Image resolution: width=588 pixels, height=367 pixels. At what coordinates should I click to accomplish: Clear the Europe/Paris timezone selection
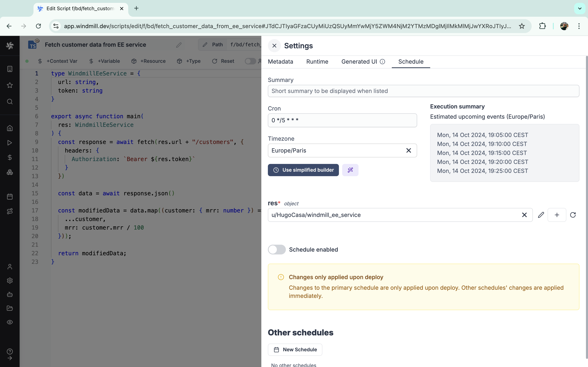tap(409, 150)
